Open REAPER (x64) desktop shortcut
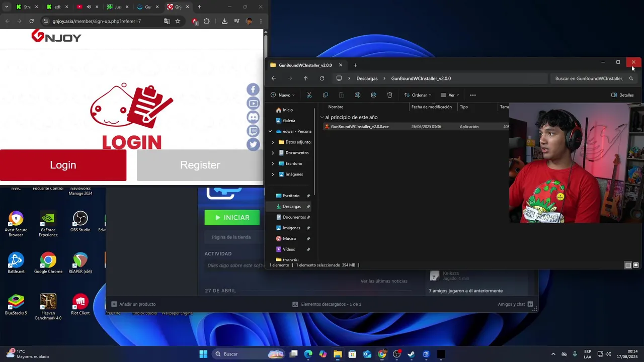This screenshot has width=644, height=362. pos(80,263)
